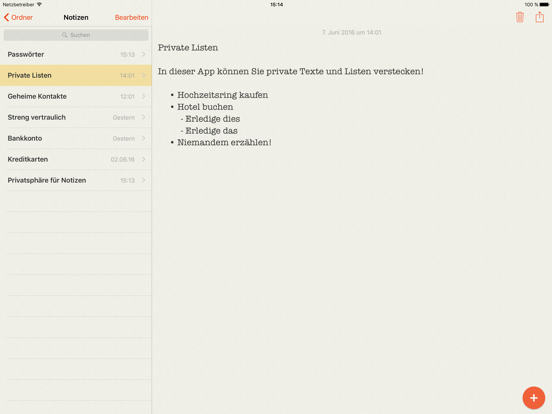Tap the note date 7. Juni 2016

[351, 32]
